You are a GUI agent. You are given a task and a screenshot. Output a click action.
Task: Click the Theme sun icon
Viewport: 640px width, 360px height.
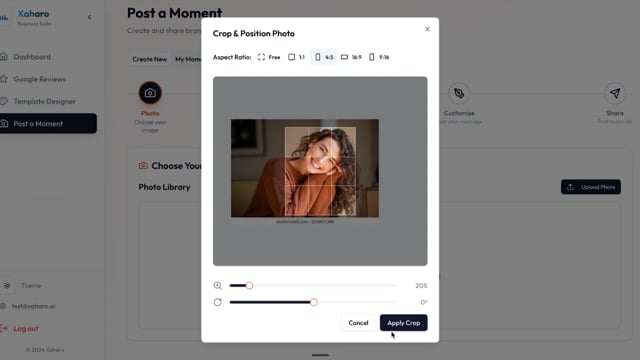7,285
